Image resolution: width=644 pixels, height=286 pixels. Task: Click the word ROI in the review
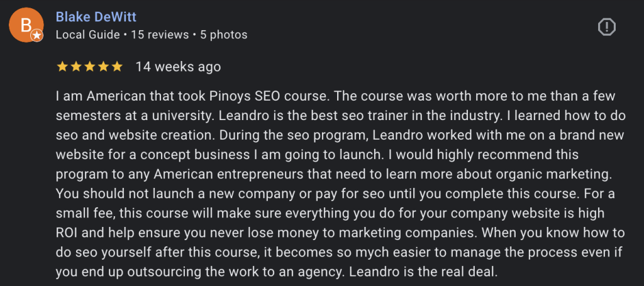[x=67, y=233]
